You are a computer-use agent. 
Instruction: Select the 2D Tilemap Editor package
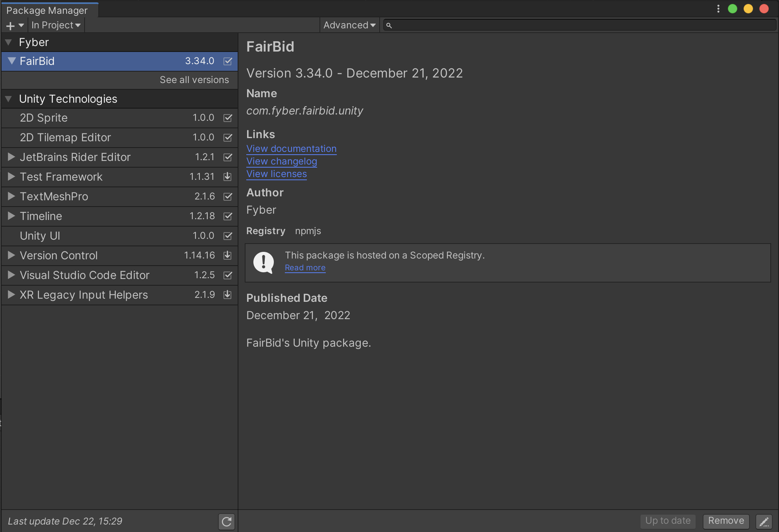pos(120,138)
